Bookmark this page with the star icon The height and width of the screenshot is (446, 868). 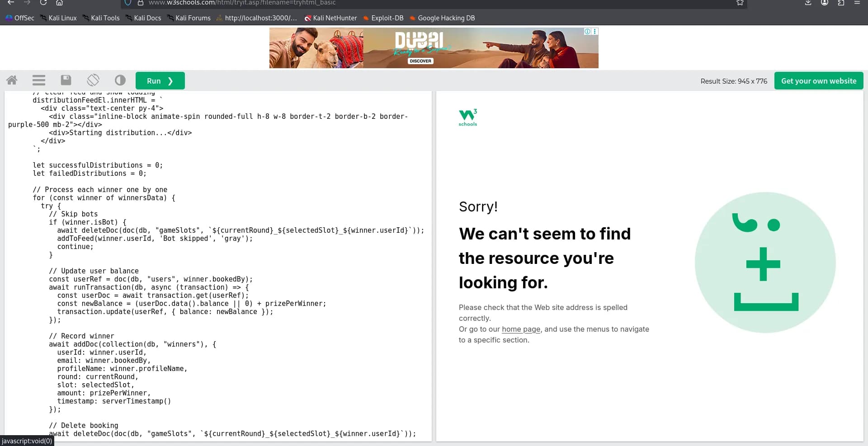(x=740, y=3)
